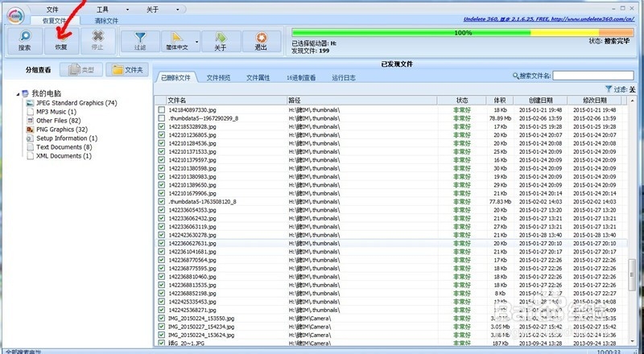
Task: Check the box for 1421840897330.jpg
Action: (x=162, y=110)
